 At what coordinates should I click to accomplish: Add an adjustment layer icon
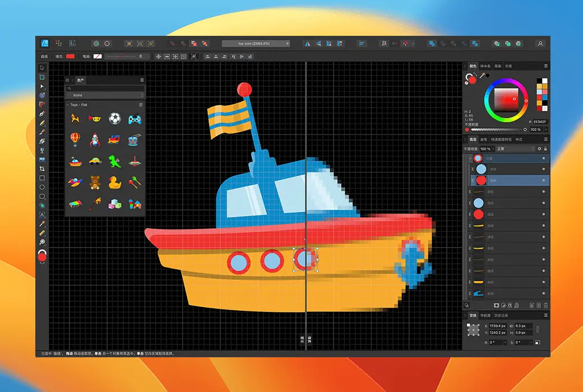click(503, 305)
